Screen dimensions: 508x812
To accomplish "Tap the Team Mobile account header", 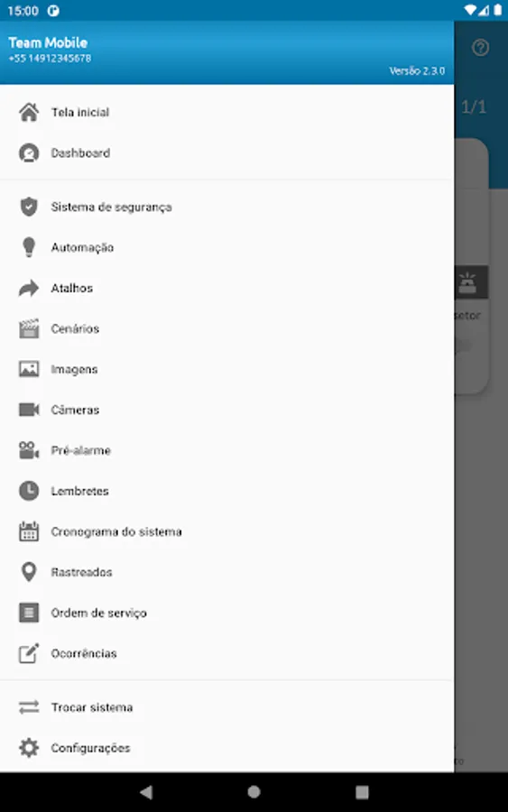I will point(226,53).
